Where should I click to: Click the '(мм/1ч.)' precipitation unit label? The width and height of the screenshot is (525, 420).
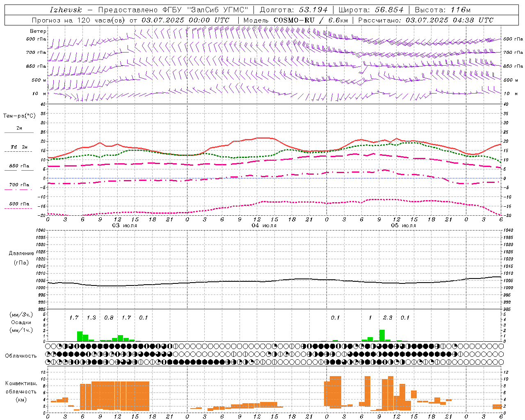tap(21, 330)
